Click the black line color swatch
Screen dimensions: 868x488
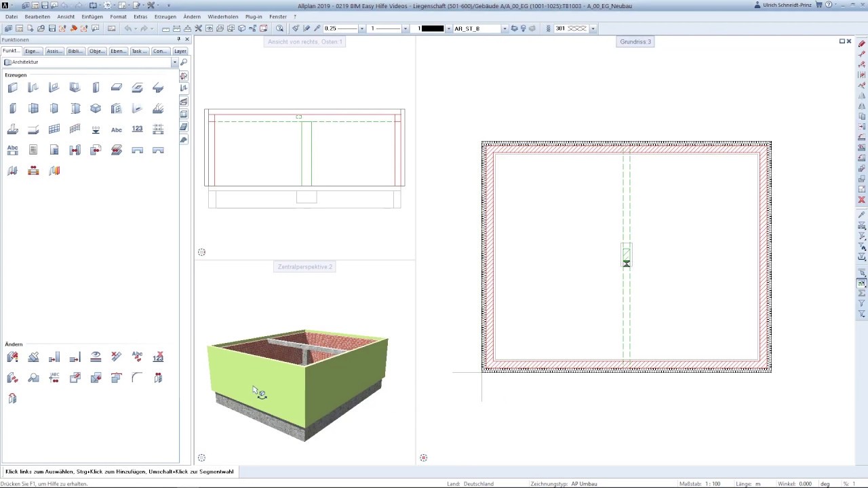tap(432, 28)
